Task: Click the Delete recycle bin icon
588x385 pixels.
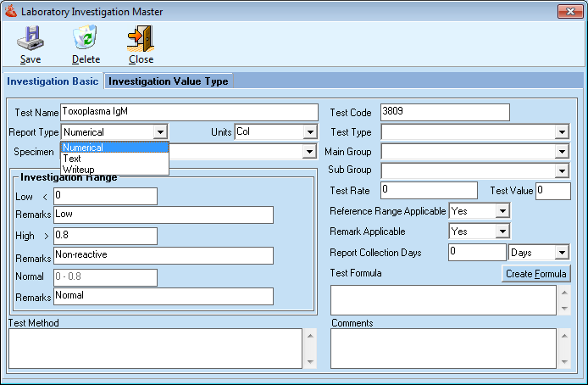Action: (x=86, y=39)
